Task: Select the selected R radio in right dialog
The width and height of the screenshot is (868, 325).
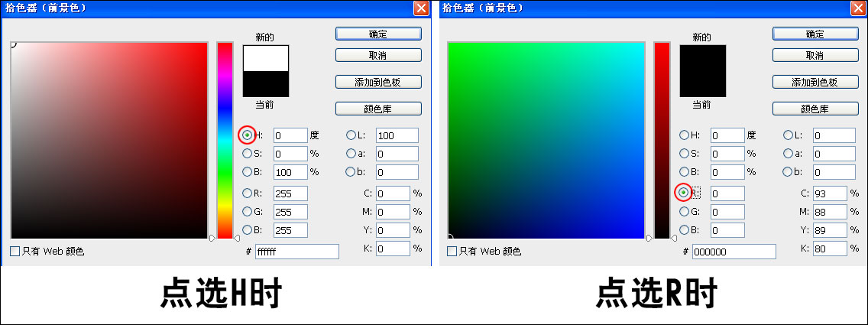Action: 684,193
